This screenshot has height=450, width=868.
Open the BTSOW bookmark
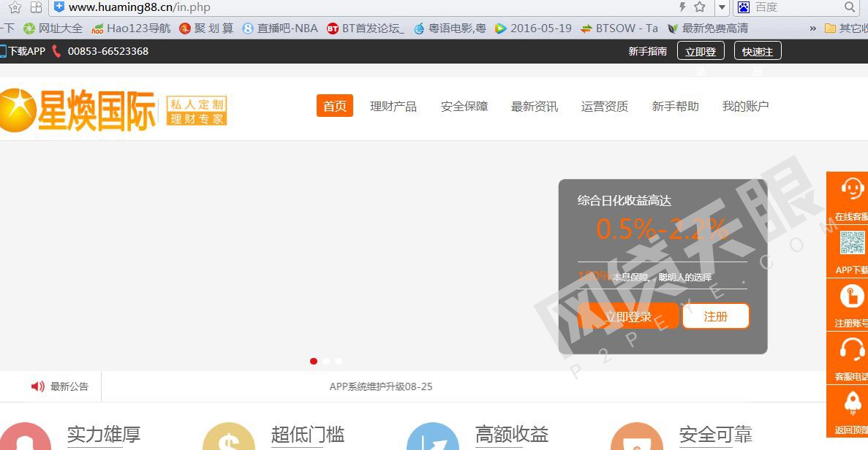tap(619, 28)
